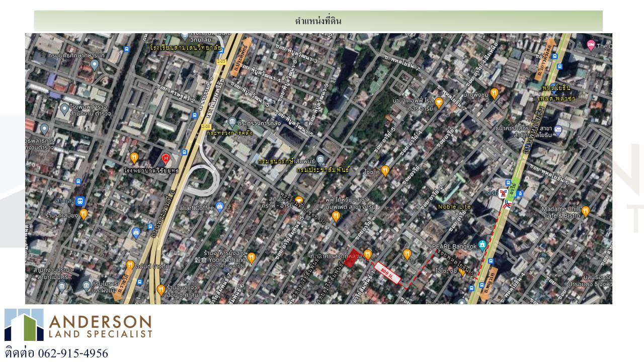Open the ฟูฟู บุฟเฟ่ต์ restaurant pin

coord(336,217)
